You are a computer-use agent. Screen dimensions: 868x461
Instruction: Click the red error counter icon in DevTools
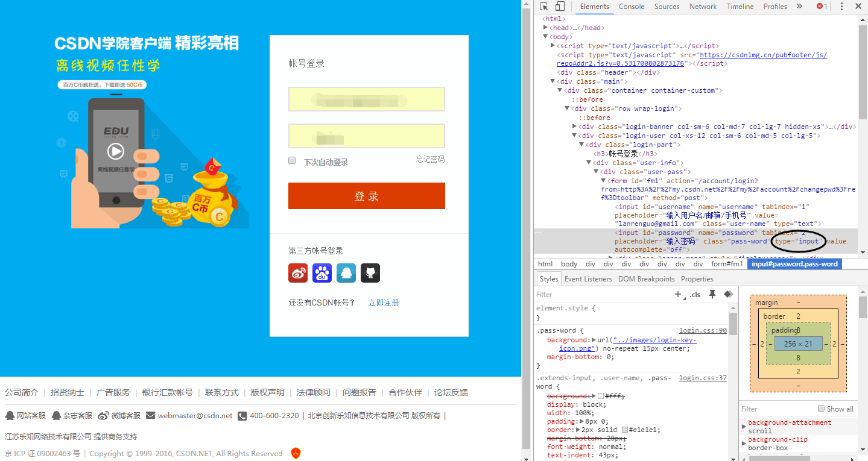pyautogui.click(x=822, y=7)
